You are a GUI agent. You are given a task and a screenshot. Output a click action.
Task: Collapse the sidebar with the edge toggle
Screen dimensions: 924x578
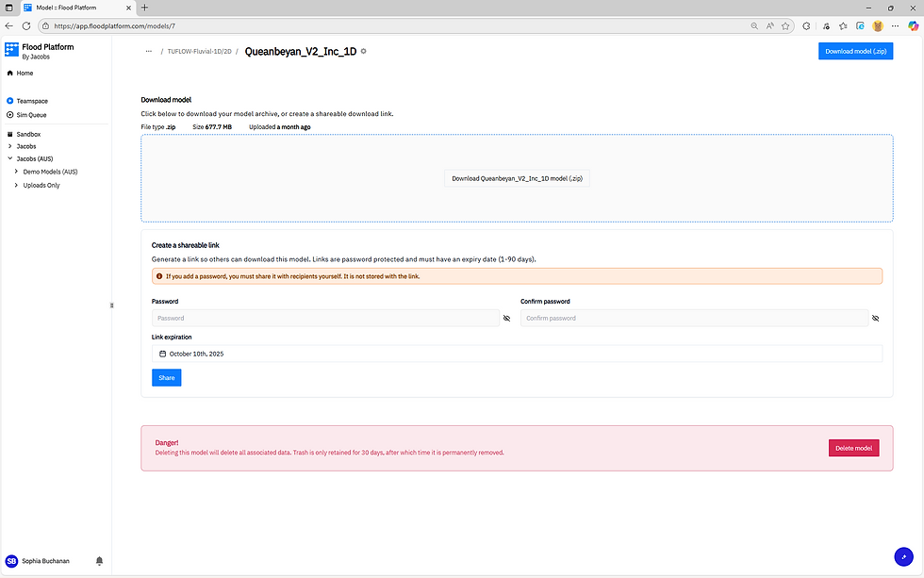tap(111, 306)
